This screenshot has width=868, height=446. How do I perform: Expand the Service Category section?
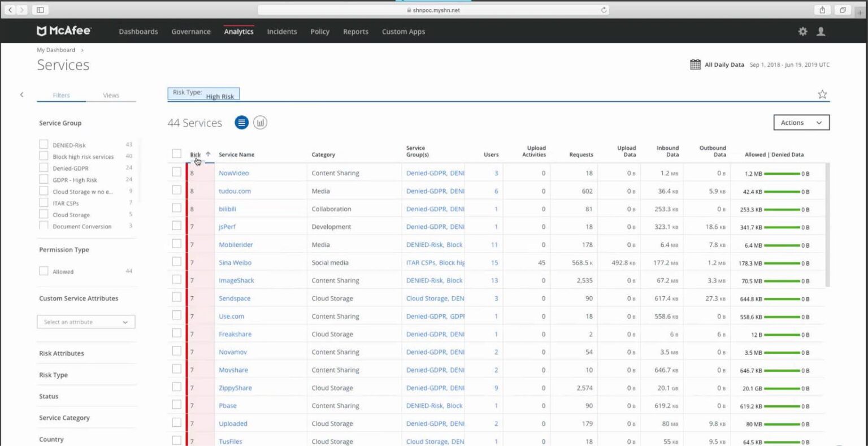(64, 418)
